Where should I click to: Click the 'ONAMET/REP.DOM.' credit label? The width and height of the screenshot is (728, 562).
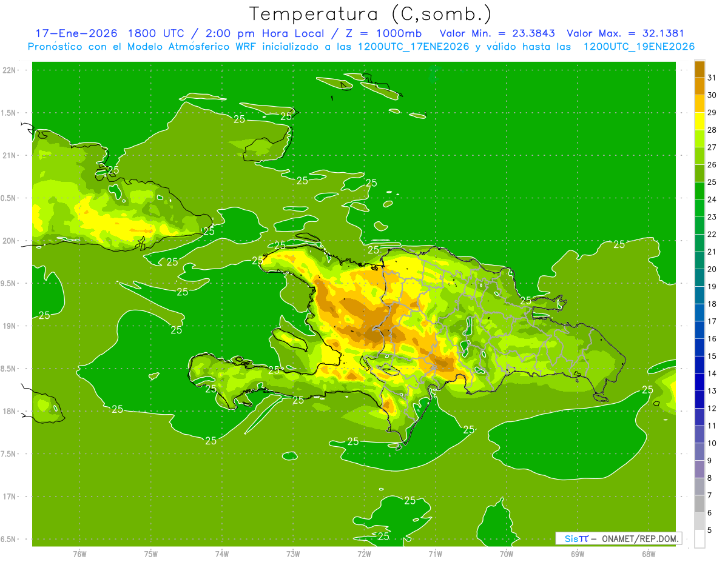coord(640,538)
